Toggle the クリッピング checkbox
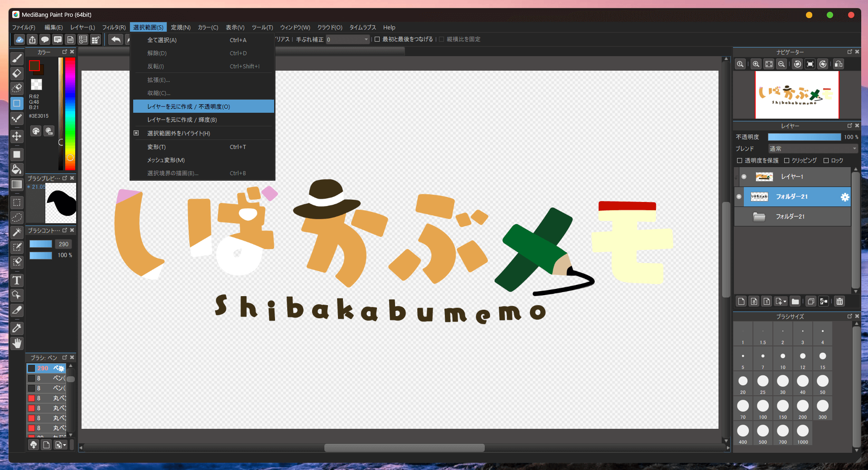Viewport: 868px width, 470px height. tap(787, 161)
